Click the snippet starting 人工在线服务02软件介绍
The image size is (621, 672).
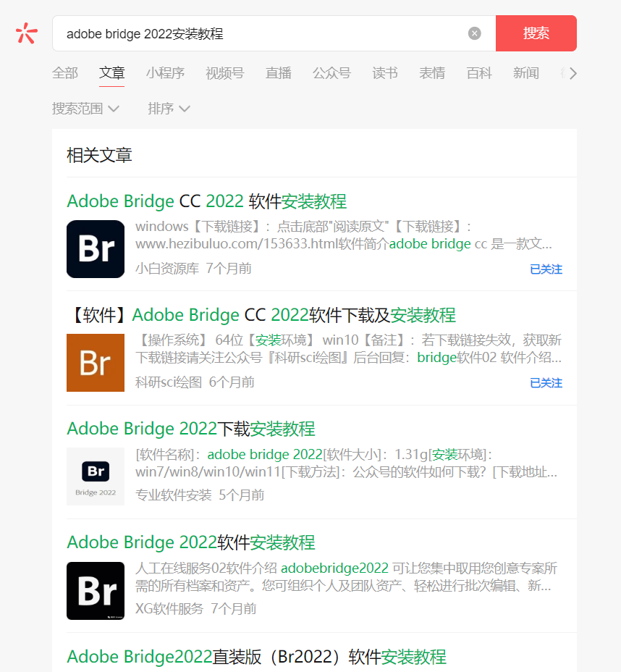tap(346, 577)
